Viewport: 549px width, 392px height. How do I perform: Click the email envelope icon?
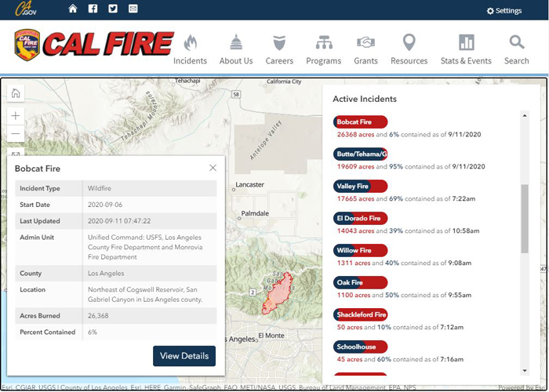pos(133,9)
